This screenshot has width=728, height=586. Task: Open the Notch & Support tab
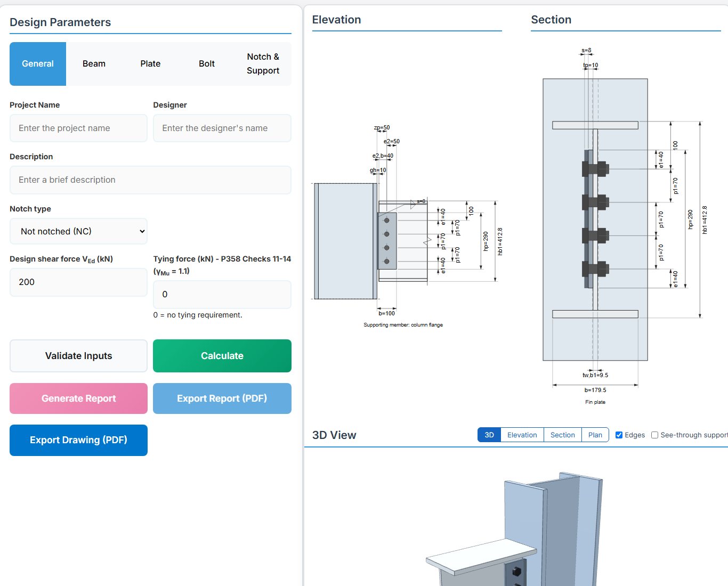[263, 64]
